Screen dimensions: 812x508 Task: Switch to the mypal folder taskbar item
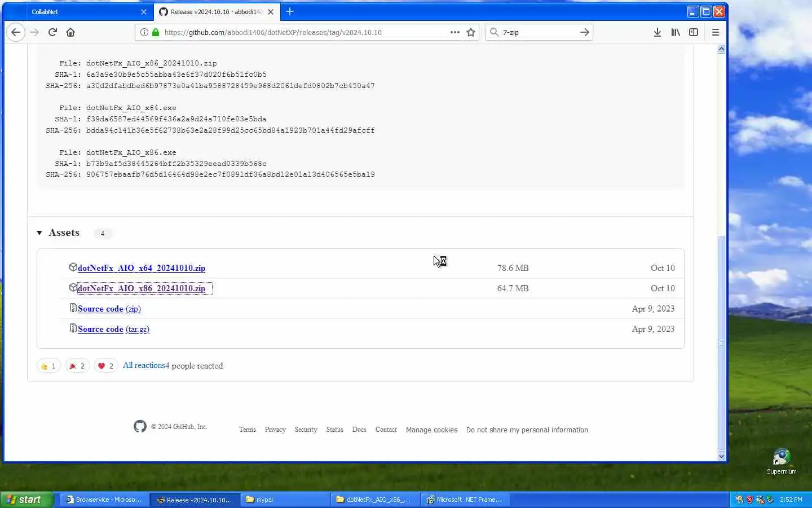coord(285,500)
